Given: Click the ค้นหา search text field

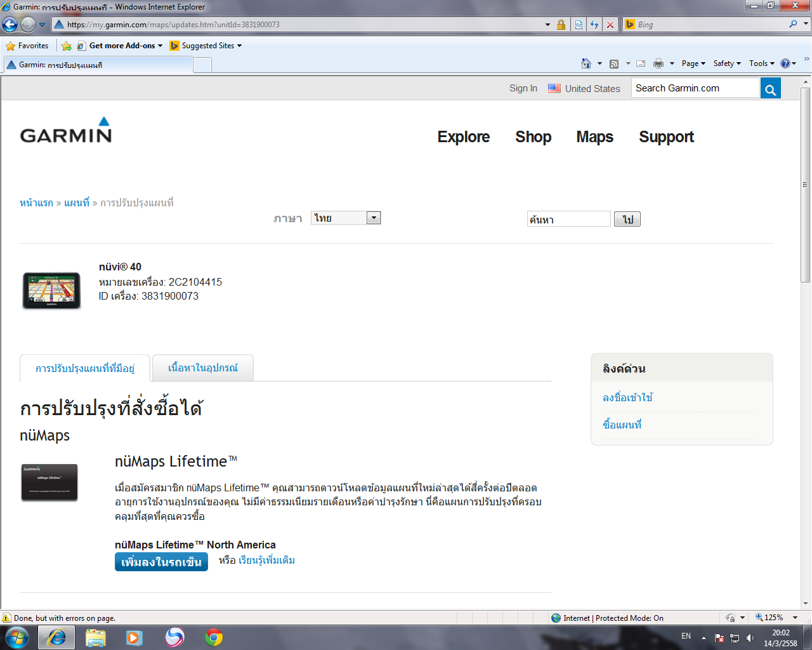Looking at the screenshot, I should pyautogui.click(x=569, y=219).
